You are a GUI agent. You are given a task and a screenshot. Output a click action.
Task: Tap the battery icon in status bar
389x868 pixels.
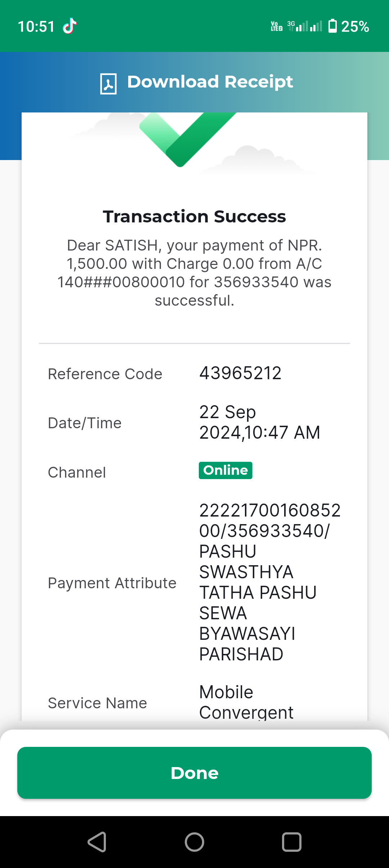(x=332, y=26)
